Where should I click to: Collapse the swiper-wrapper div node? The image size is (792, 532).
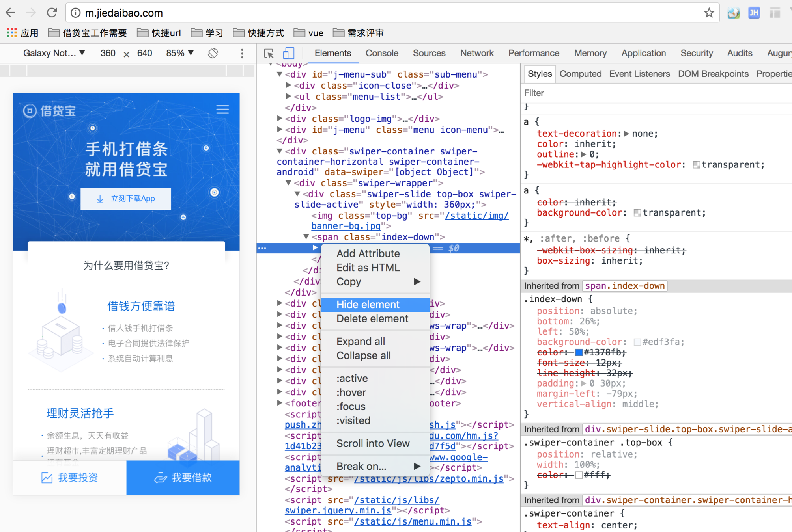click(x=289, y=183)
